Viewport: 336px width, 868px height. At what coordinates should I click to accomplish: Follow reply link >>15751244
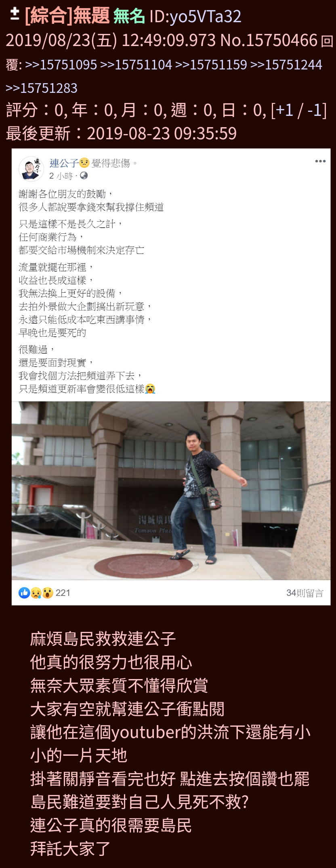(286, 65)
